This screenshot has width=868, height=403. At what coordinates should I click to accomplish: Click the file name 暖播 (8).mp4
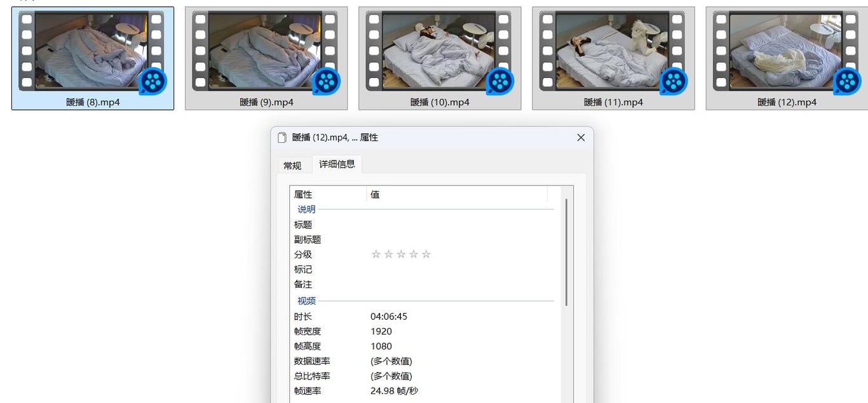pyautogui.click(x=93, y=102)
